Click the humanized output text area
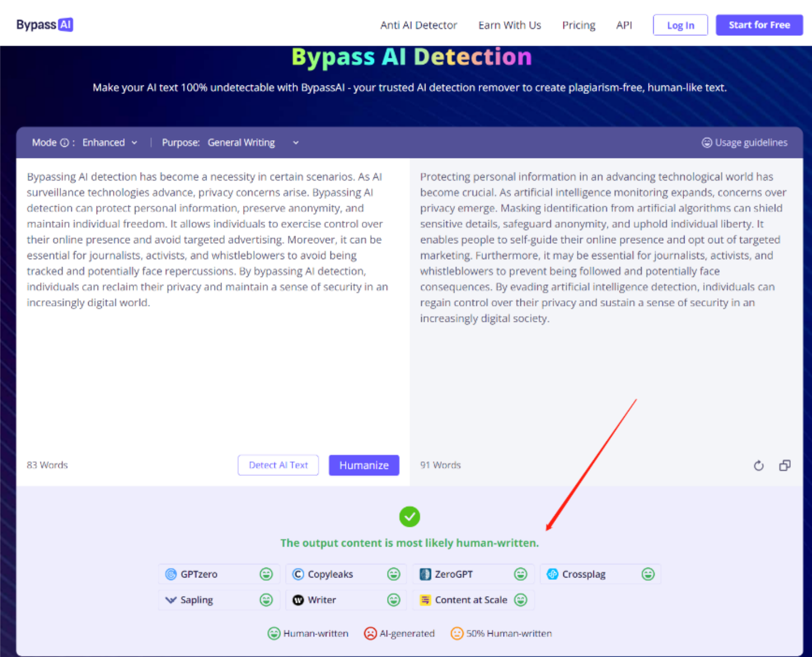 click(x=606, y=303)
